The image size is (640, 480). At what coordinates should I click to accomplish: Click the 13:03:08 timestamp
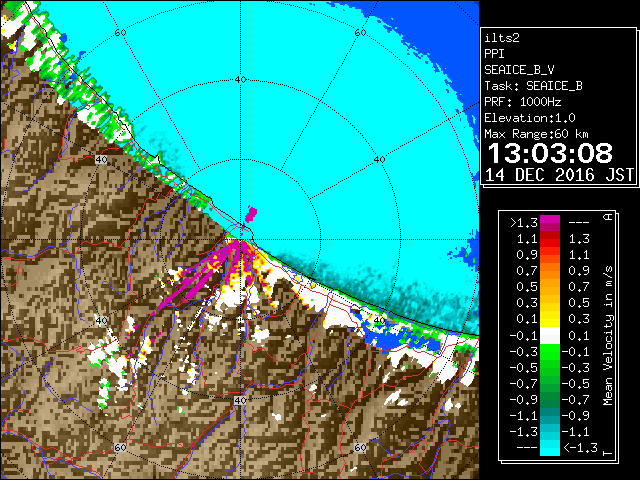click(550, 153)
